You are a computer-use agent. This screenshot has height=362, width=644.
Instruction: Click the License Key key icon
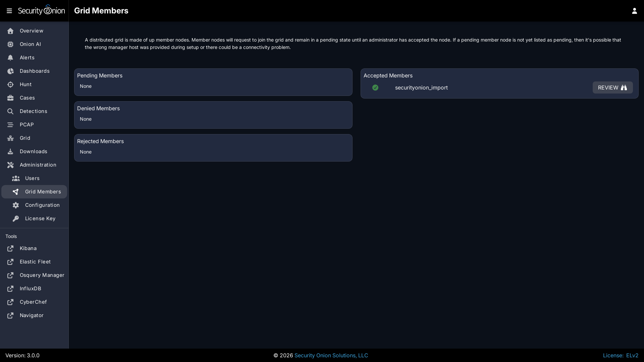tap(16, 219)
